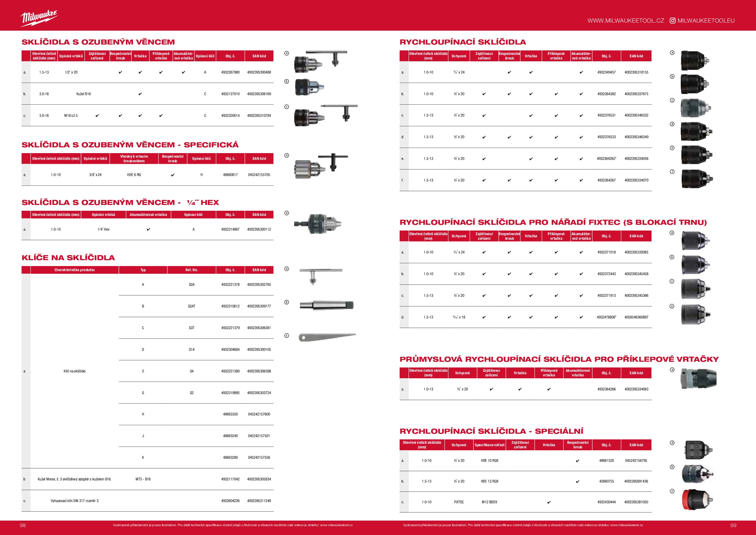Viewport: 756px width, 535px height.
Task: Click EAN code 4058546360887
Action: (637, 317)
